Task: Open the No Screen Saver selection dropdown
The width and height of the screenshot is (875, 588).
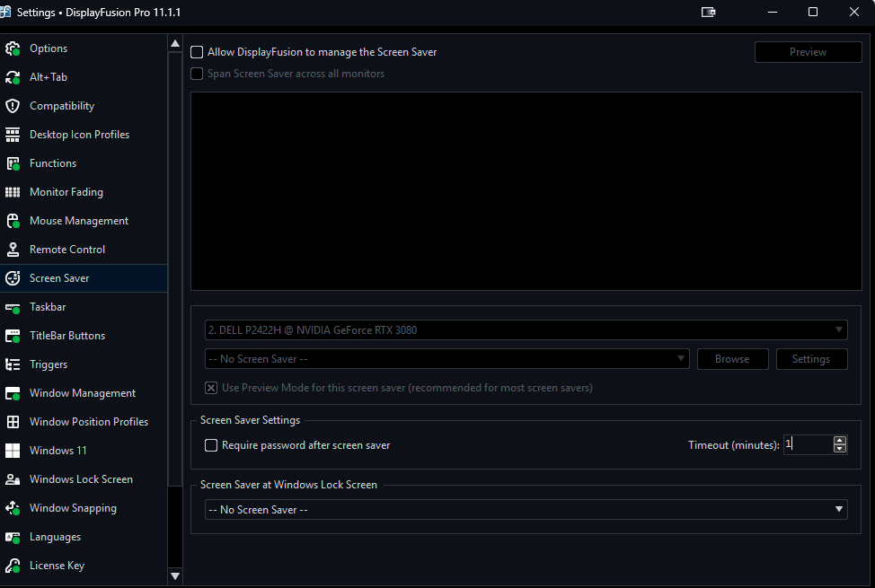Action: (x=446, y=359)
